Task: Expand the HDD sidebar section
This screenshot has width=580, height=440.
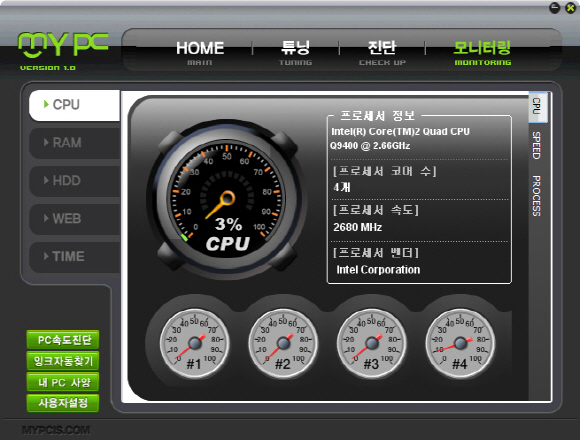Action: [x=74, y=181]
